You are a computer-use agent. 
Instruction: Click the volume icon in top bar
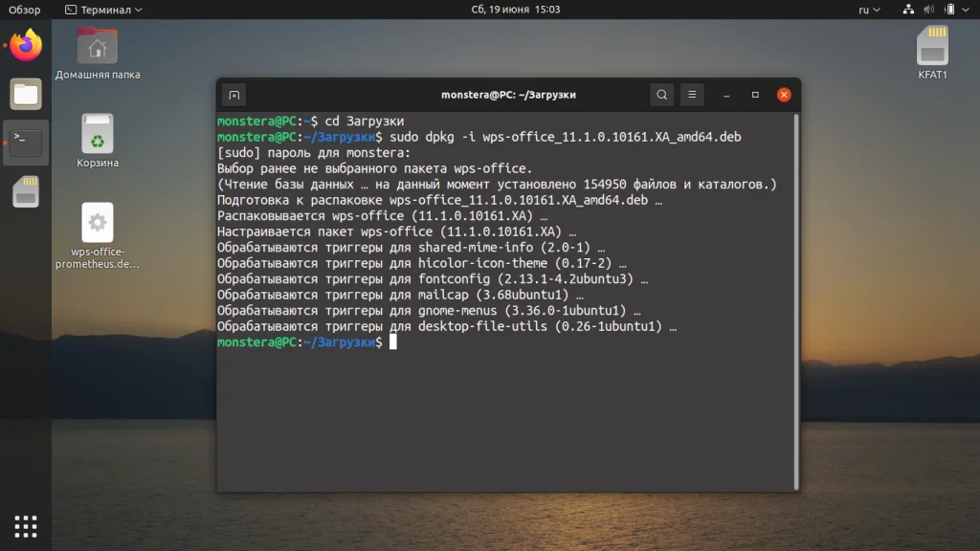point(928,10)
